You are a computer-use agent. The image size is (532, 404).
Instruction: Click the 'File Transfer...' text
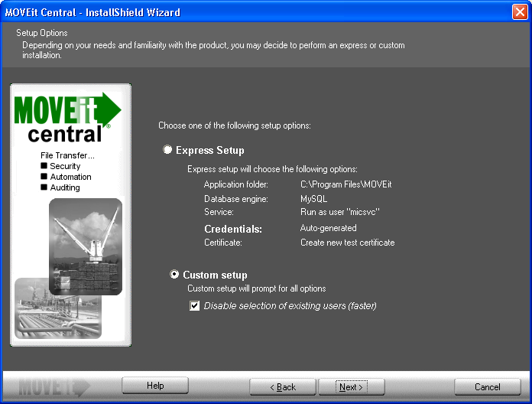pyautogui.click(x=67, y=155)
